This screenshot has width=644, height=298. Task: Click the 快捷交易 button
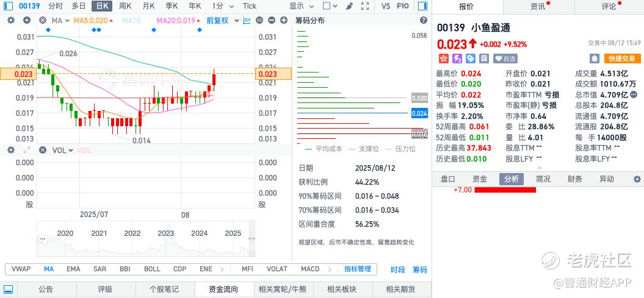622,59
